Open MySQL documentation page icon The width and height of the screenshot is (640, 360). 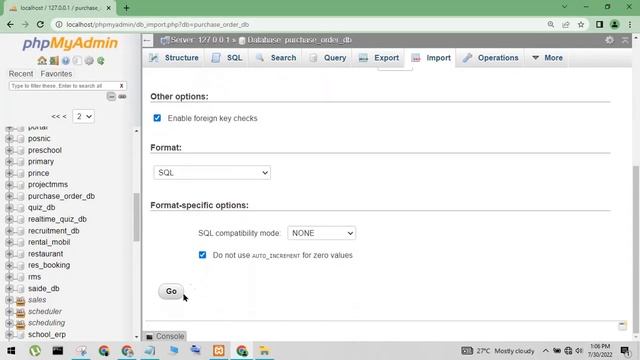tap(77, 61)
